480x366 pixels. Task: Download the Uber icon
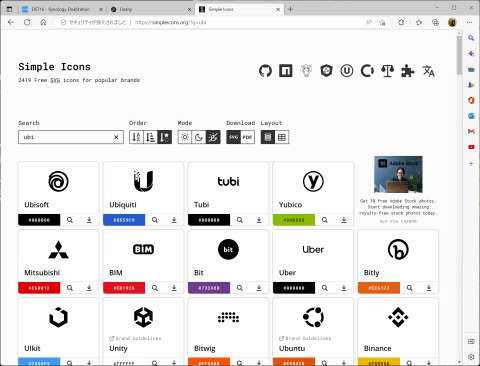344,288
